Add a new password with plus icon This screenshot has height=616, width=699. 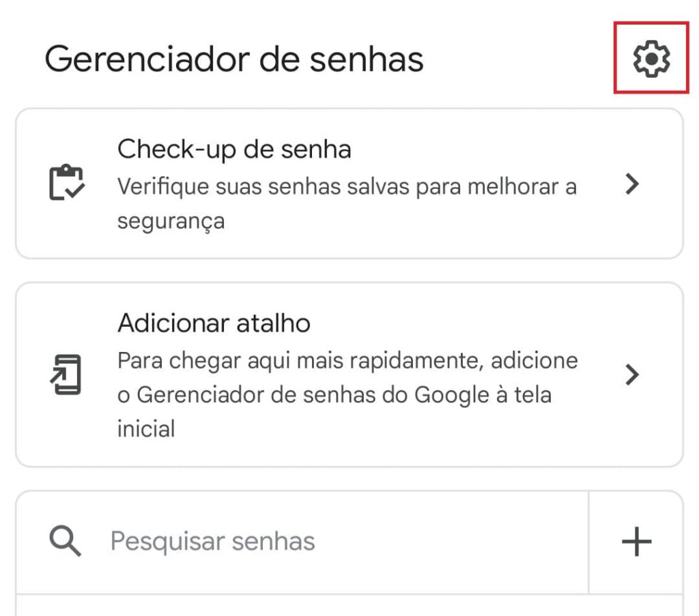(636, 542)
